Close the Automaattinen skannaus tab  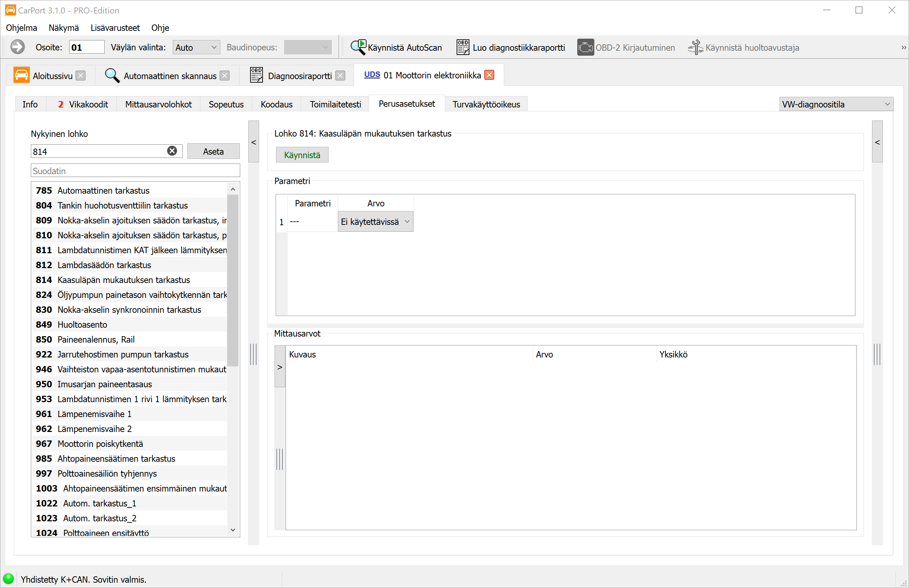(x=225, y=76)
